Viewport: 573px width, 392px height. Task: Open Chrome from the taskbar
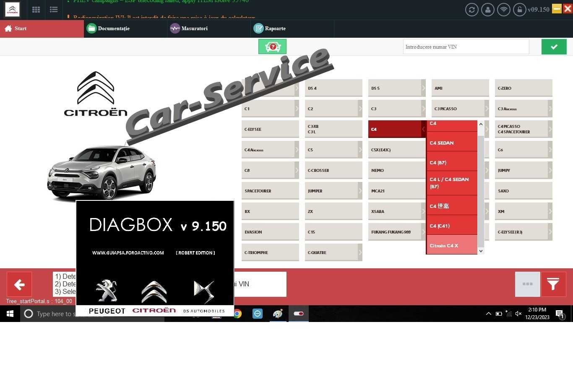coord(237,314)
